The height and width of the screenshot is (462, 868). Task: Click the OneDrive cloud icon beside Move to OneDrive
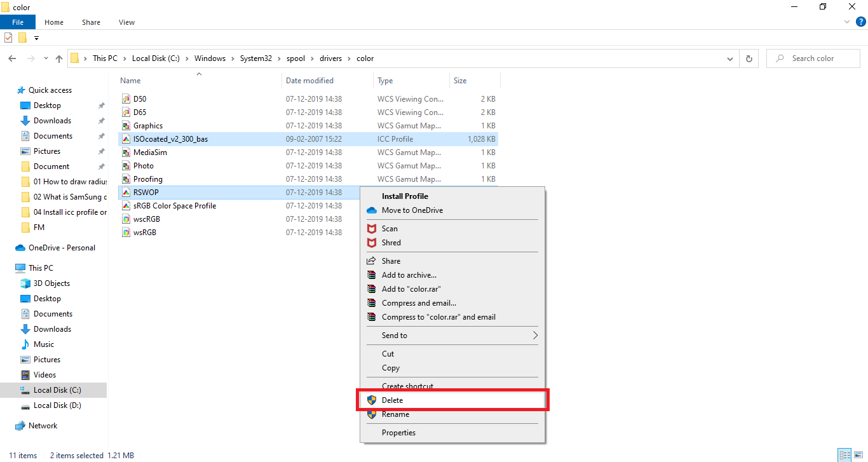372,210
